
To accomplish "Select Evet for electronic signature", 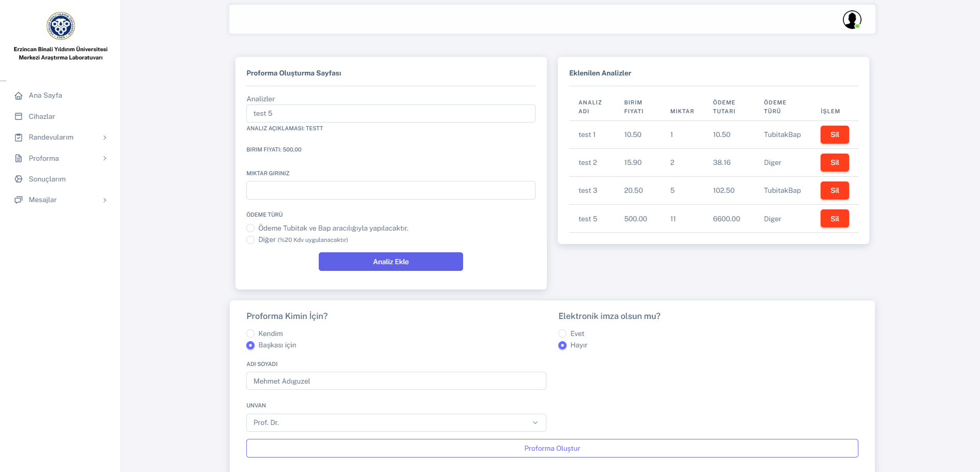I will [562, 333].
